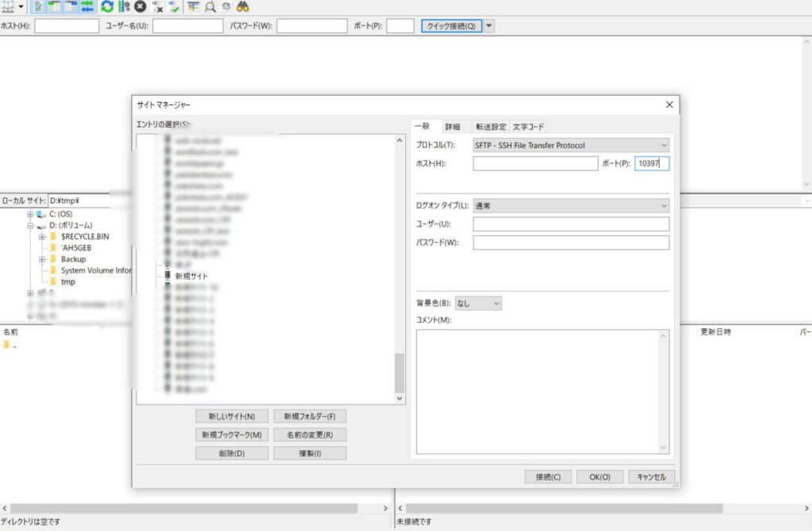Click the クイック接続(Q) button
Image resolution: width=812 pixels, height=531 pixels.
point(451,26)
